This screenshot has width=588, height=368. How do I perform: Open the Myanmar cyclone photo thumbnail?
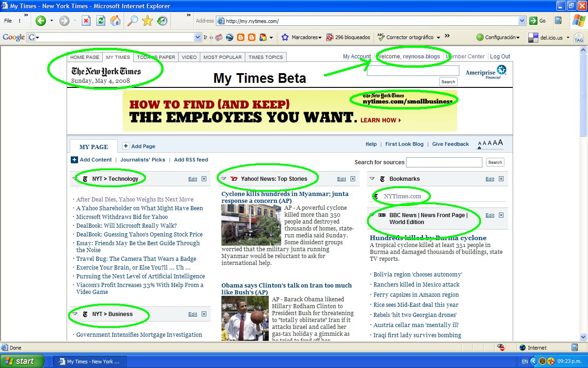[x=251, y=225]
